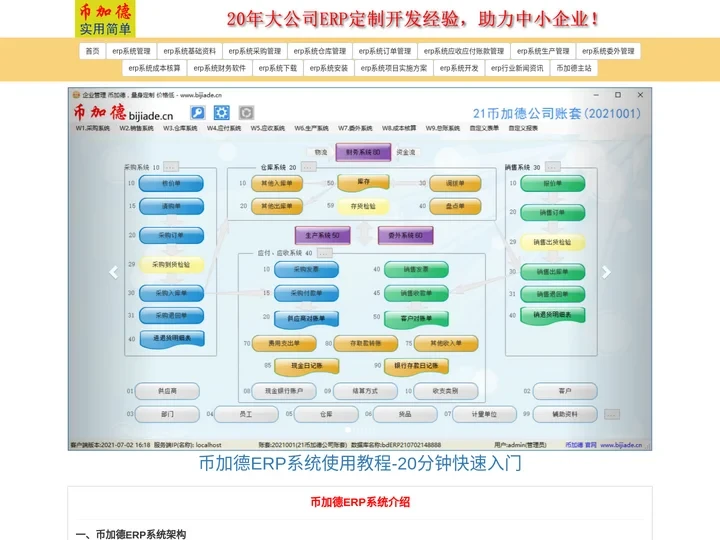
Task: Open the W5.应收系统 menu
Action: [268, 128]
